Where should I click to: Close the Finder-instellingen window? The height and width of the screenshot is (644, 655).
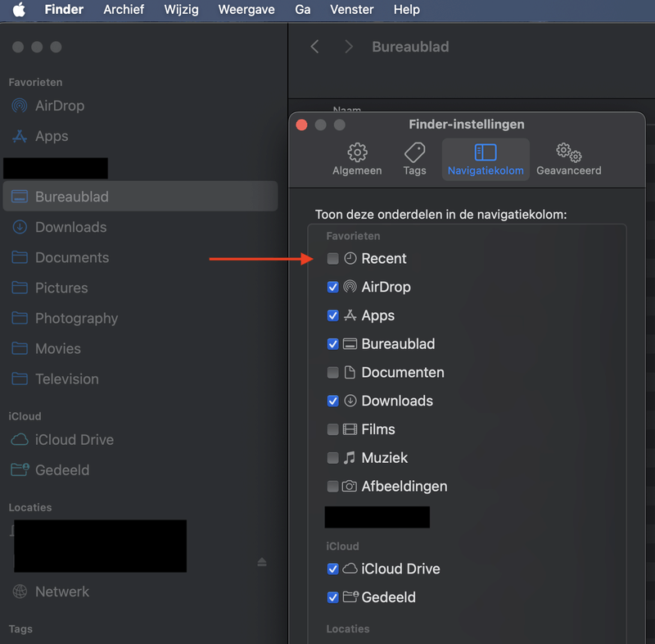click(301, 125)
